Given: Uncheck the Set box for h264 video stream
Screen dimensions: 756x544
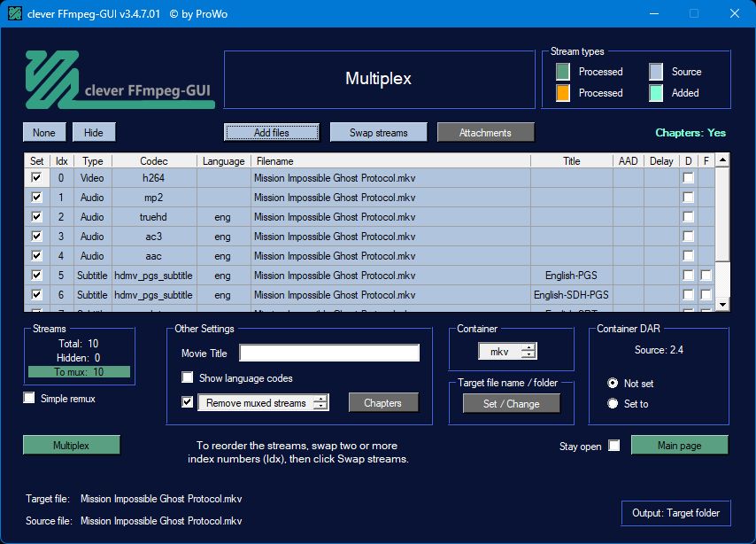Looking at the screenshot, I should pos(36,178).
